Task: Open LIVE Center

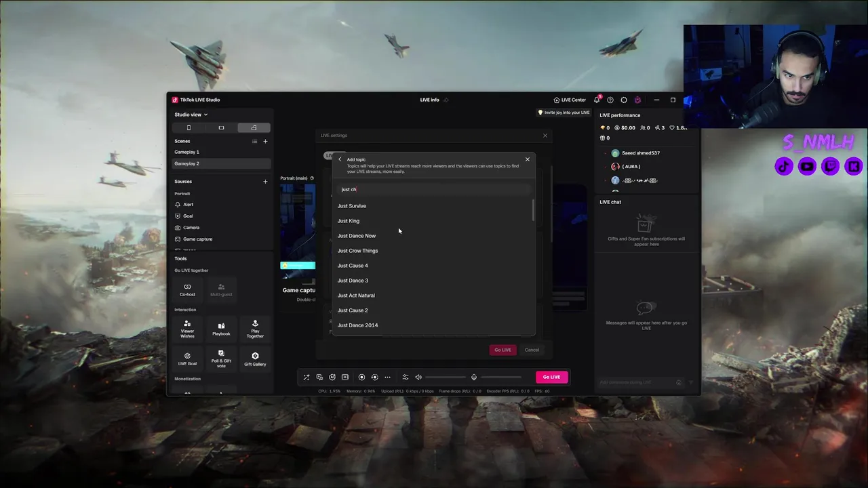Action: tap(570, 100)
